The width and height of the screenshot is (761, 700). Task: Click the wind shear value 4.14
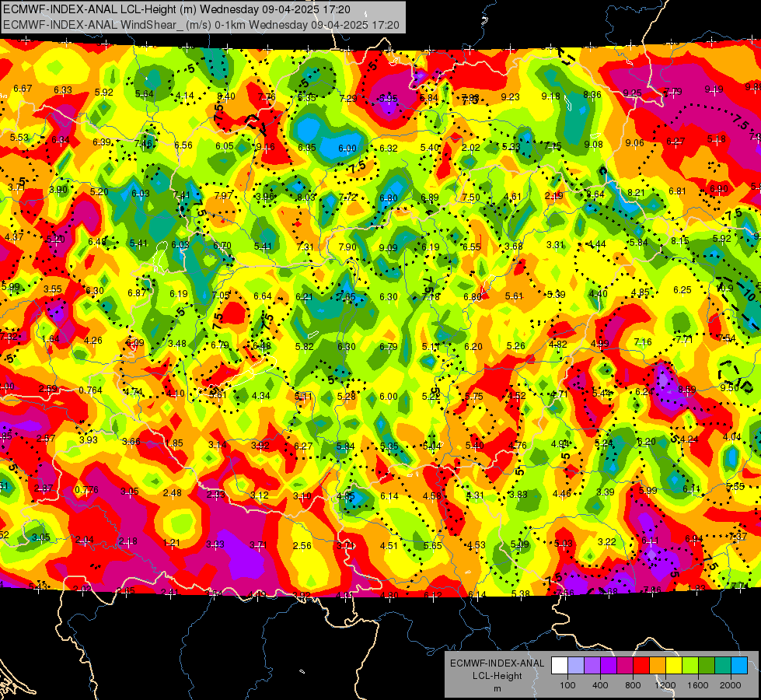point(184,96)
